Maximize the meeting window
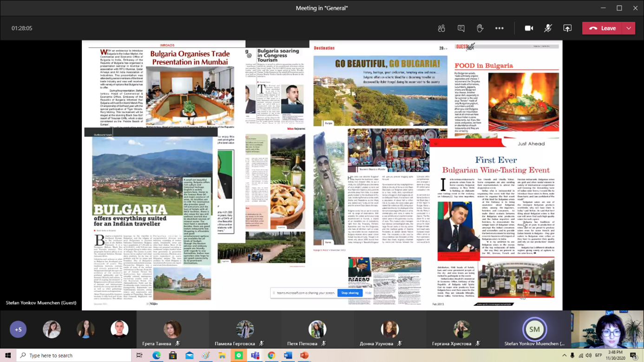Viewport: 644px width, 362px height. click(x=619, y=8)
